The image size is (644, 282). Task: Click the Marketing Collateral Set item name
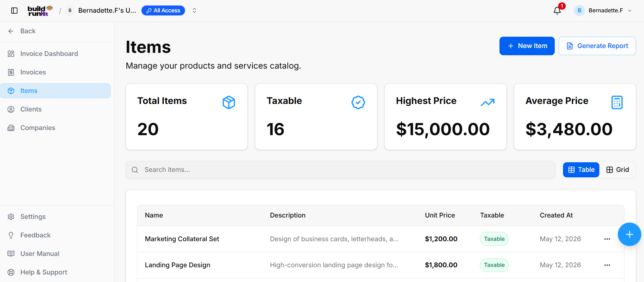coord(182,239)
